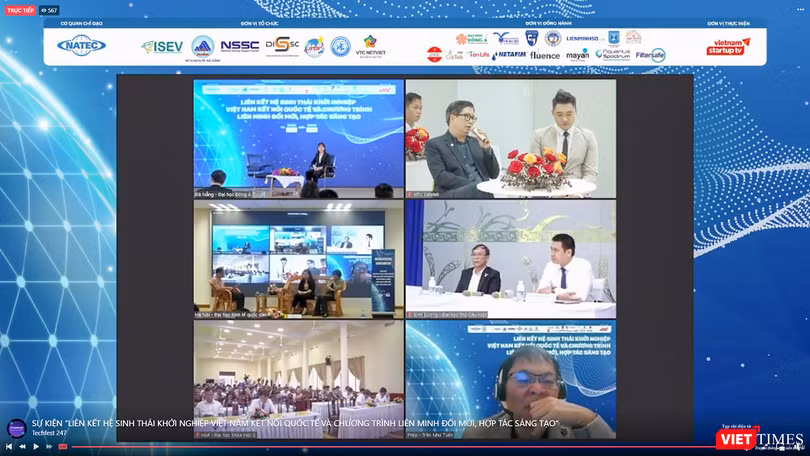
Task: Click the 'CƠ QUAN CHỈ ĐẠO' heading
Action: click(x=82, y=24)
